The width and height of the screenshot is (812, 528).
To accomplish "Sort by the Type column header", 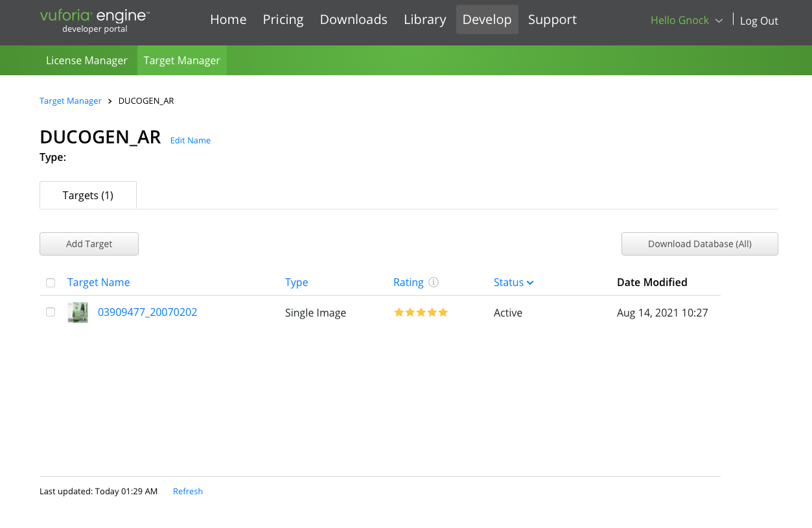I will click(x=297, y=282).
